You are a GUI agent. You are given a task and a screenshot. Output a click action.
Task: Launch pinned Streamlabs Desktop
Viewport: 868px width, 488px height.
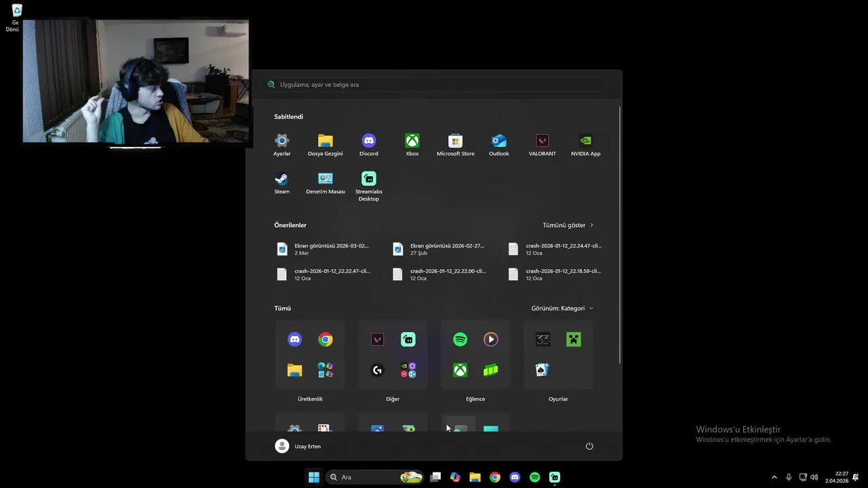click(x=369, y=186)
